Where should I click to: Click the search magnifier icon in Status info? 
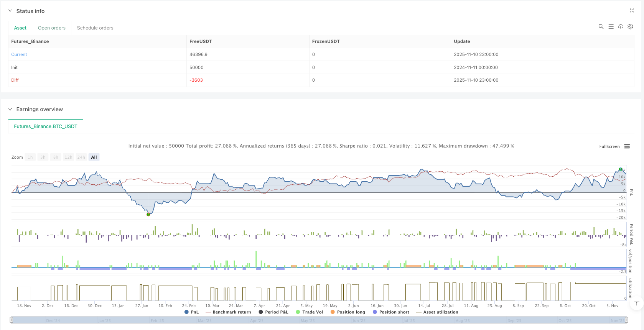[x=601, y=26]
